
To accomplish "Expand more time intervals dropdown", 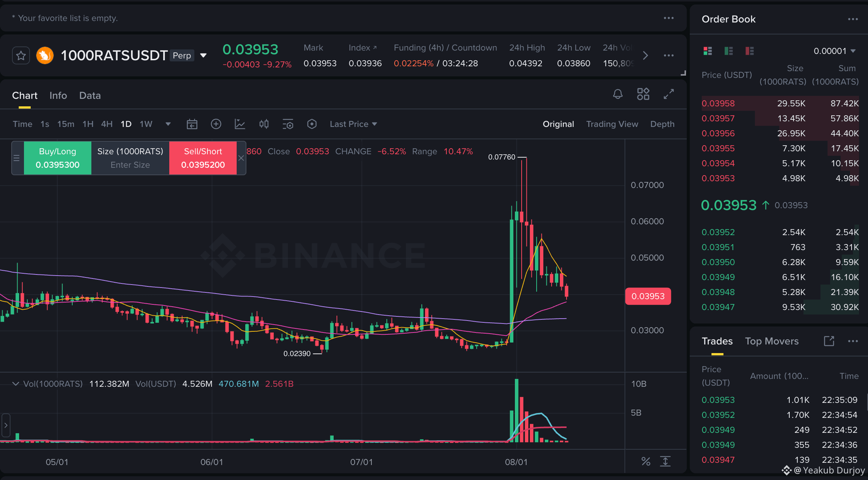I will 168,124.
